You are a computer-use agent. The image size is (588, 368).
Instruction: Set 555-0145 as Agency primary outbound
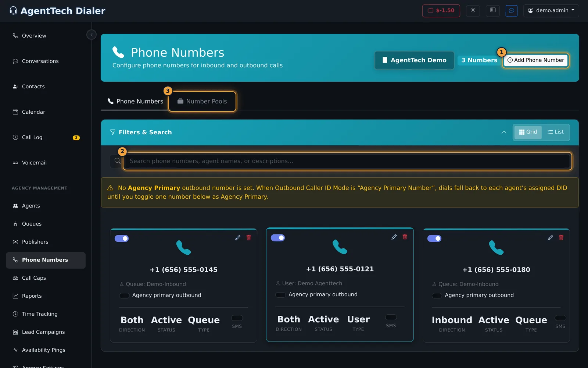(x=124, y=296)
